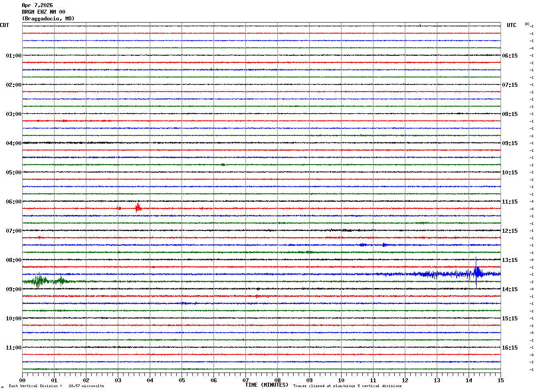Image resolution: width=536 pixels, height=392 pixels.
Task: Click the '07:00' CDT time label
Action: [14, 231]
